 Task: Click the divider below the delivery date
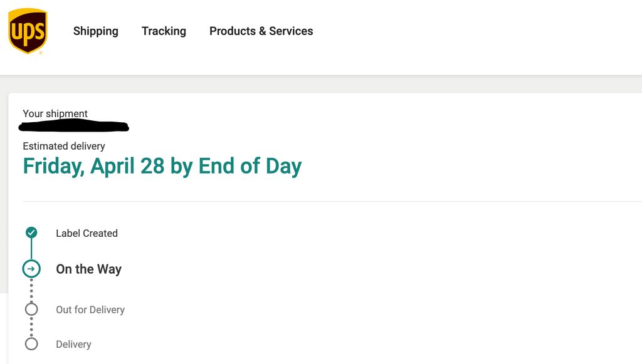coord(332,202)
